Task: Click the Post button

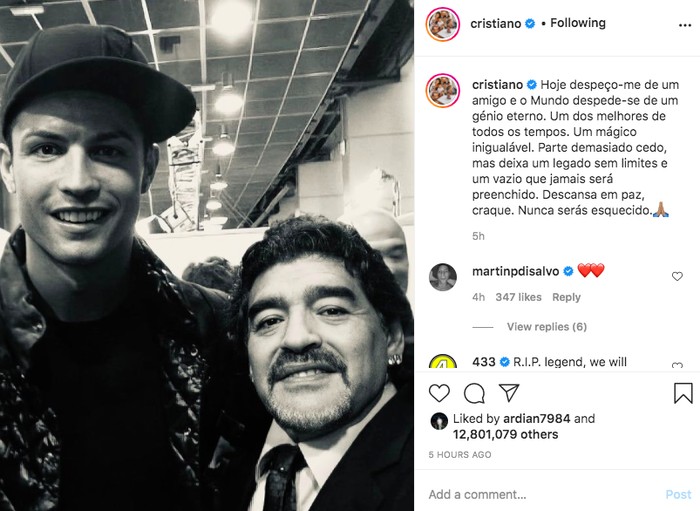Action: (678, 494)
